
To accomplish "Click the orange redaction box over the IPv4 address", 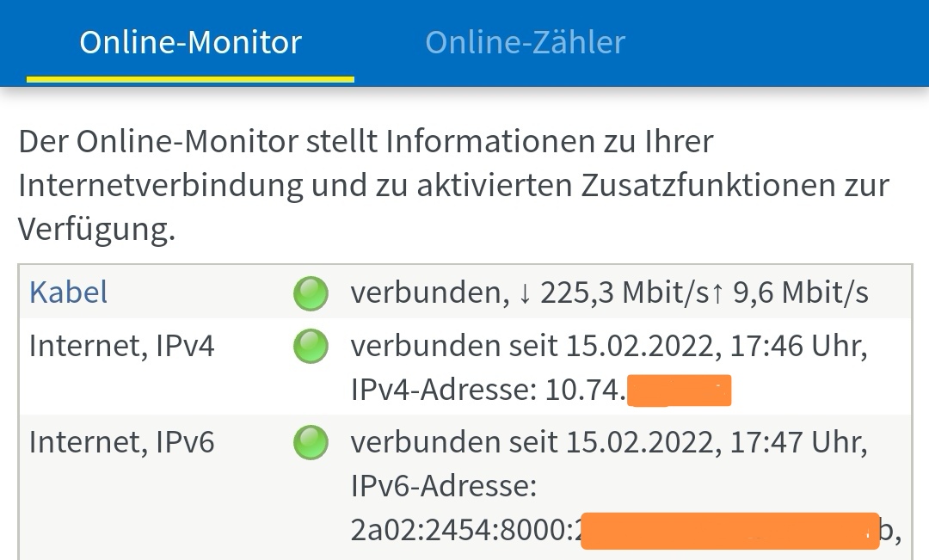I will click(679, 391).
